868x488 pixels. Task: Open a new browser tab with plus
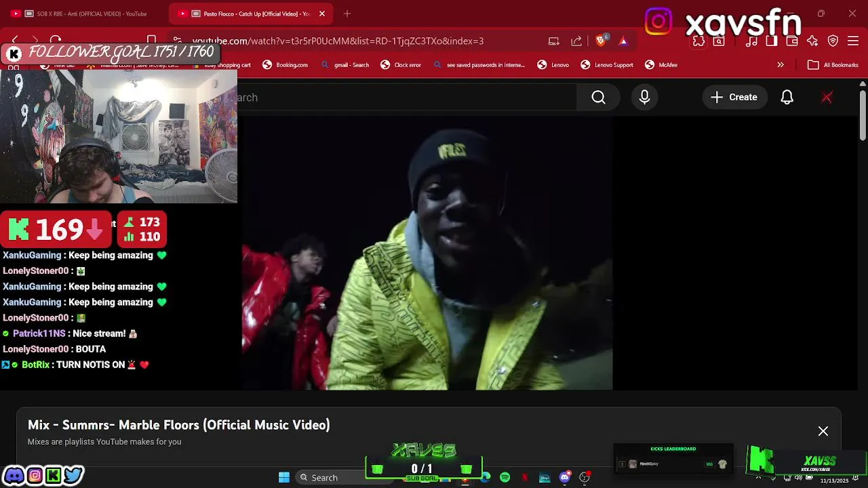[347, 14]
